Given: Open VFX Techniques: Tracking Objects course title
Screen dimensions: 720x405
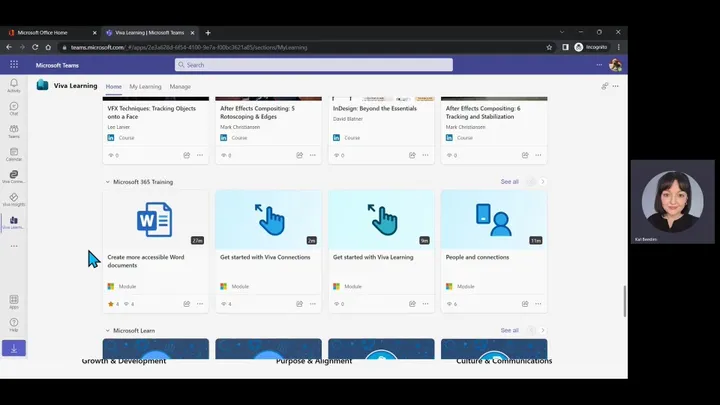Looking at the screenshot, I should 152,112.
